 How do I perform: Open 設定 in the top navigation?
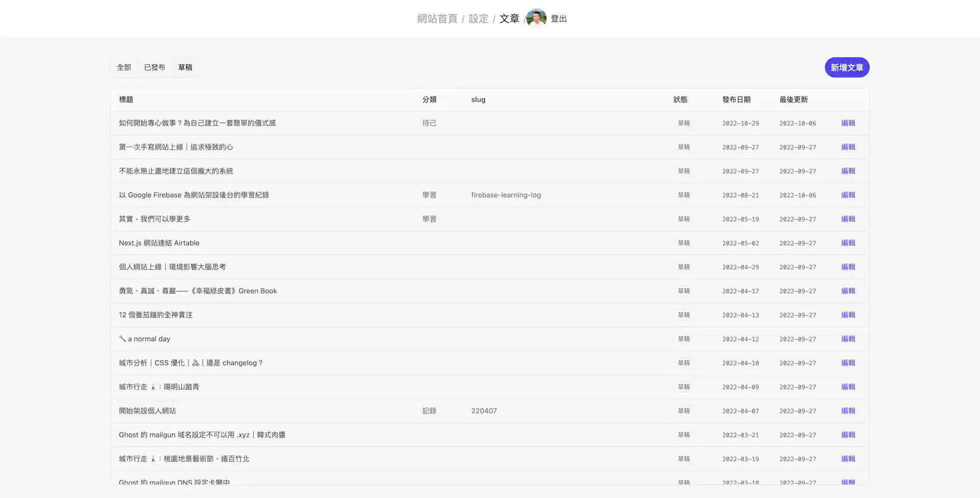tap(478, 19)
